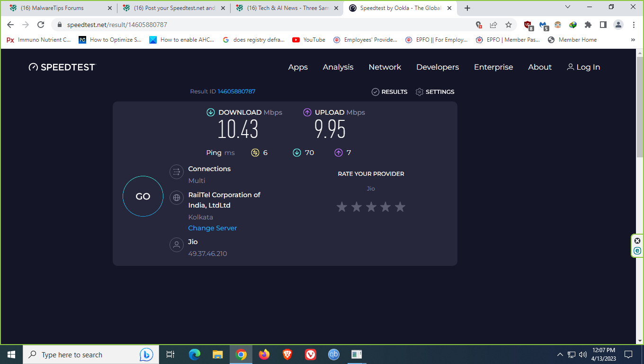This screenshot has width=644, height=364.
Task: Open the Analysis menu item
Action: [x=338, y=67]
